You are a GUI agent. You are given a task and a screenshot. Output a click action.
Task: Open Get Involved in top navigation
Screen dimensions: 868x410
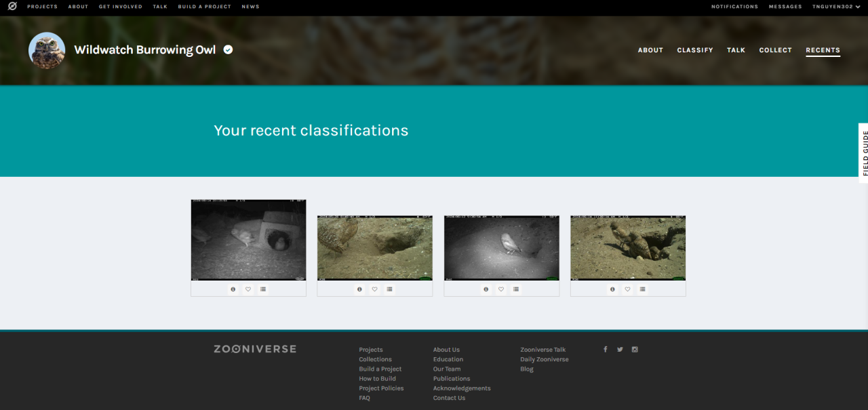121,7
